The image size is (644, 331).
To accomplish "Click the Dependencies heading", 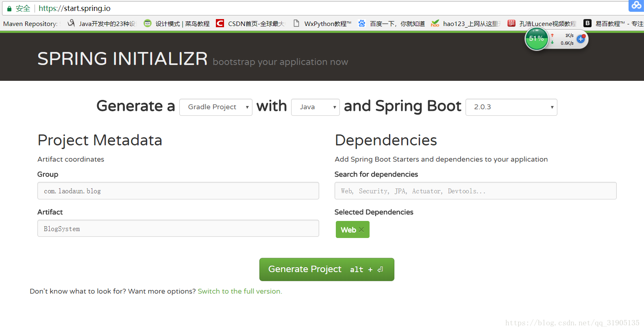I will pos(386,140).
